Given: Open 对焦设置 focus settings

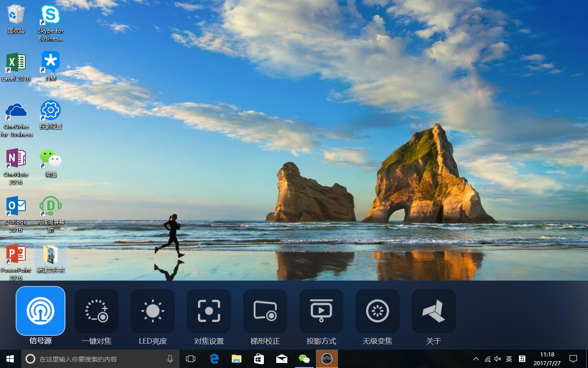Looking at the screenshot, I should click(x=209, y=311).
